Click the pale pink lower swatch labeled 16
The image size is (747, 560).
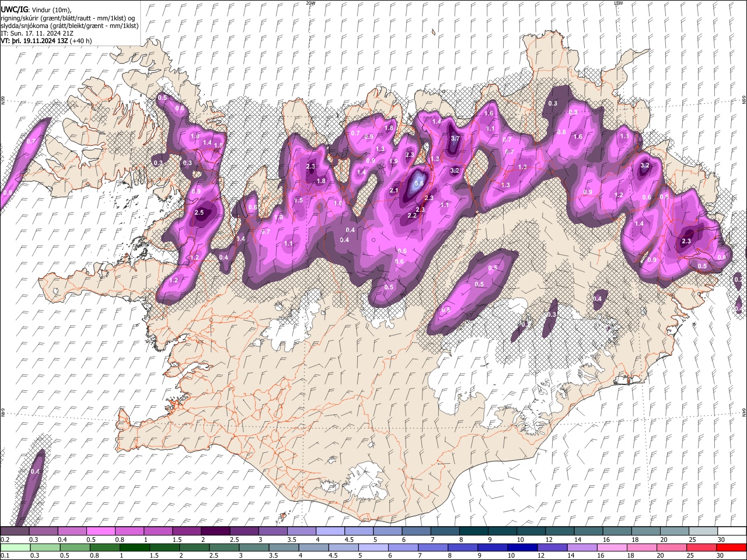[613, 547]
